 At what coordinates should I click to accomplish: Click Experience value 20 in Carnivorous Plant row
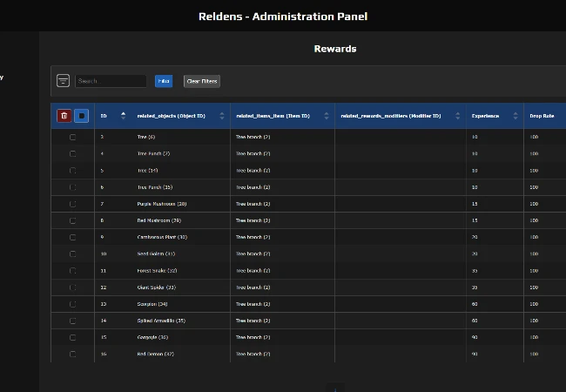tap(475, 237)
